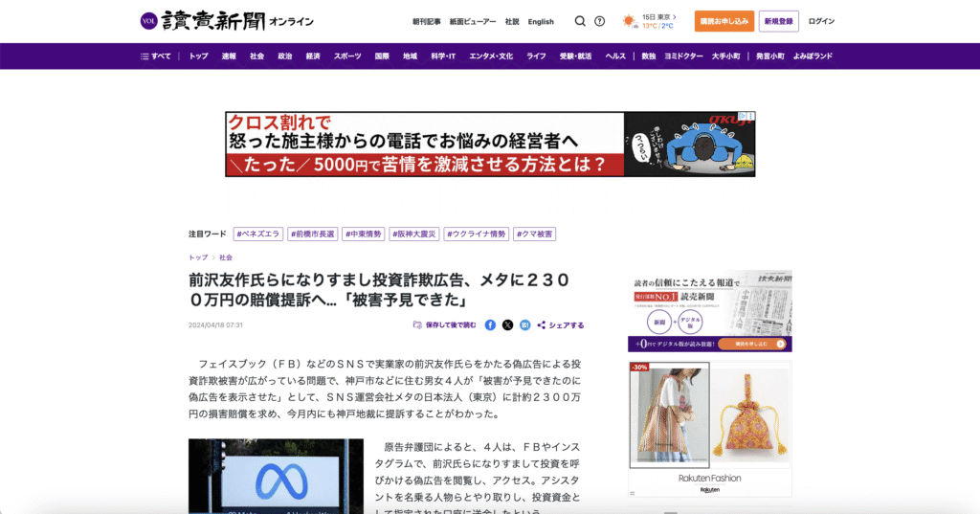Open 紙面ビューアー link
The width and height of the screenshot is (980, 514).
tap(473, 21)
